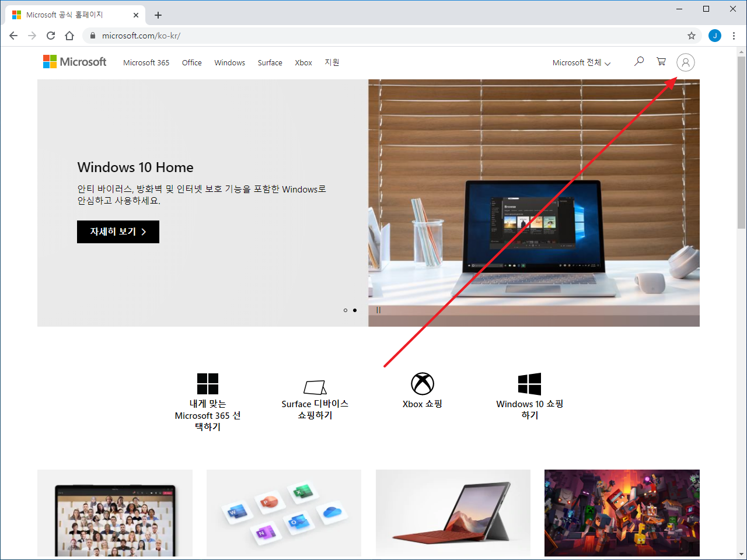Open the shopping cart icon
This screenshot has width=747, height=560.
click(661, 61)
